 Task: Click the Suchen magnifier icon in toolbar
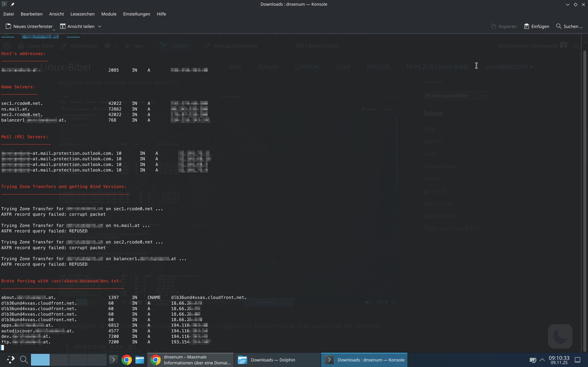tap(559, 26)
